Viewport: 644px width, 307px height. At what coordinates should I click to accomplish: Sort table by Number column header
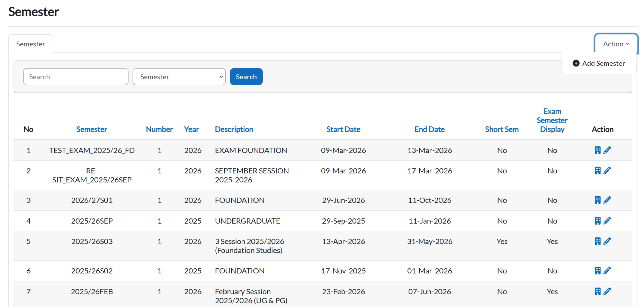[159, 129]
